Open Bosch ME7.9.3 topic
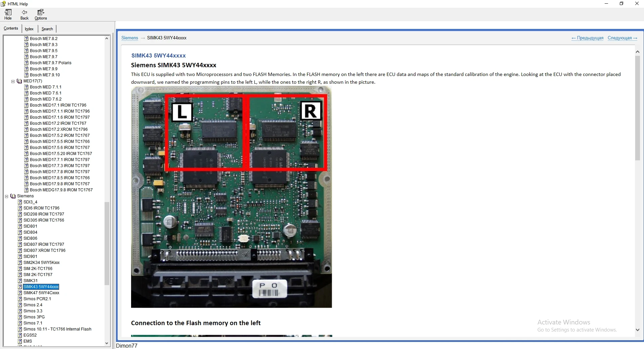This screenshot has width=644, height=349. pos(44,45)
